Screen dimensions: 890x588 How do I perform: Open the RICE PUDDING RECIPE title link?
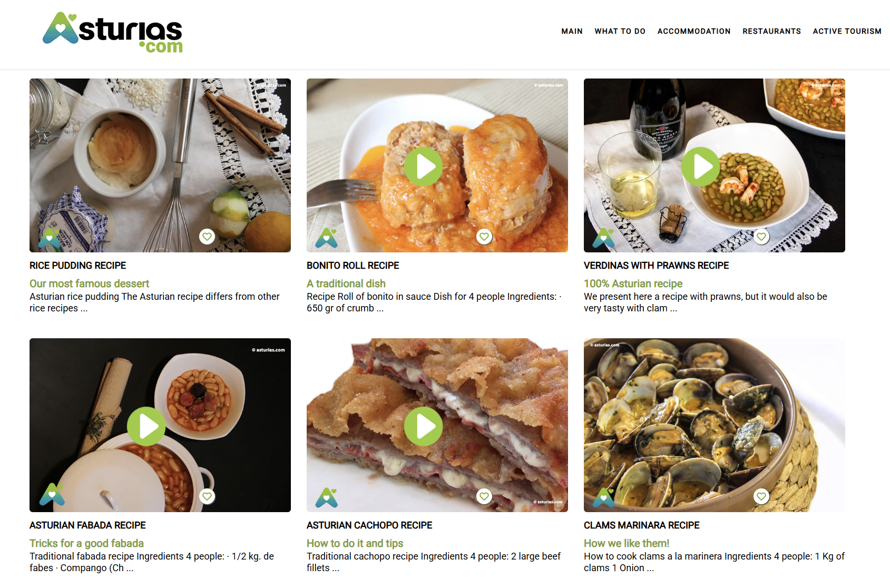tap(78, 266)
